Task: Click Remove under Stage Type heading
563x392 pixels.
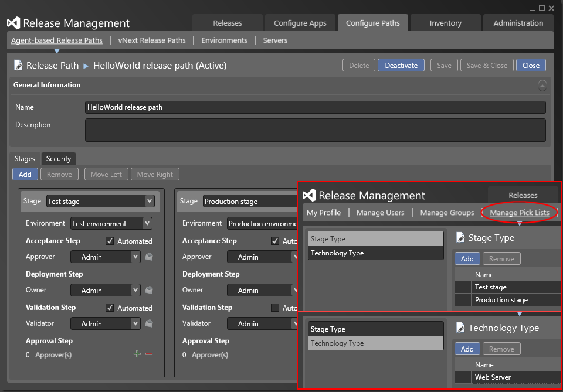Action: [x=501, y=258]
